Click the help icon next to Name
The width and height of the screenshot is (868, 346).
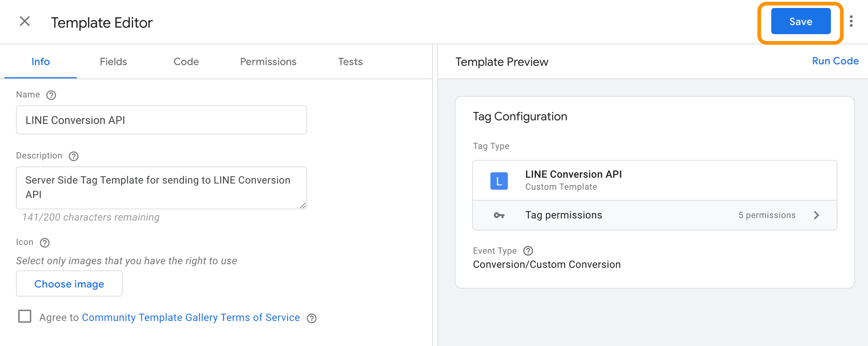pyautogui.click(x=51, y=95)
